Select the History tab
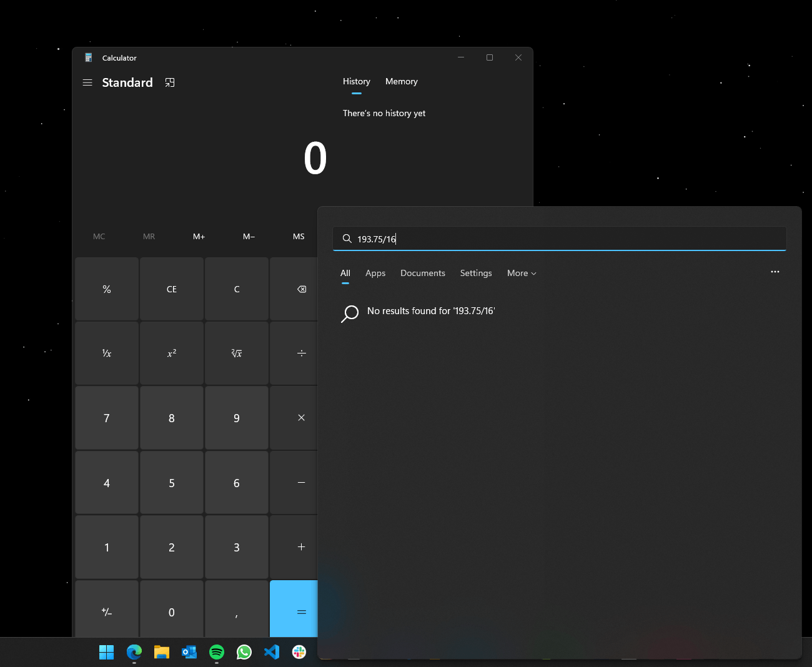Image resolution: width=812 pixels, height=667 pixels. tap(356, 82)
